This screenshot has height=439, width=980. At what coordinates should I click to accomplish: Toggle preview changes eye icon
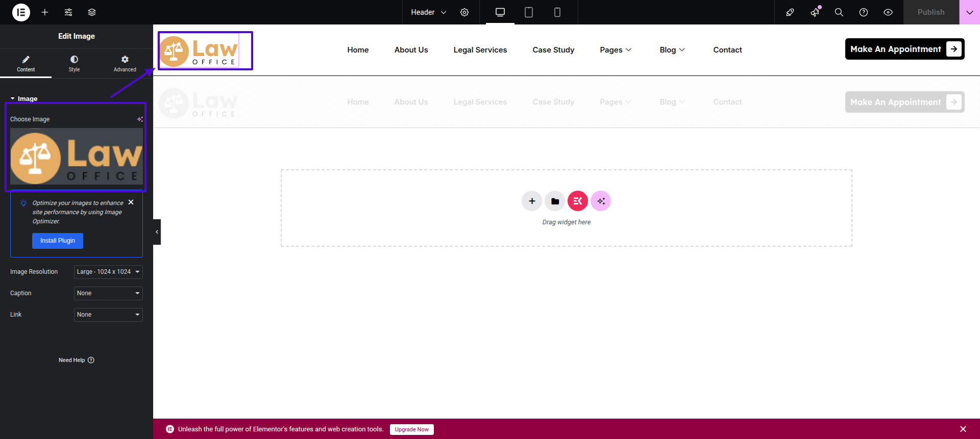pos(888,12)
